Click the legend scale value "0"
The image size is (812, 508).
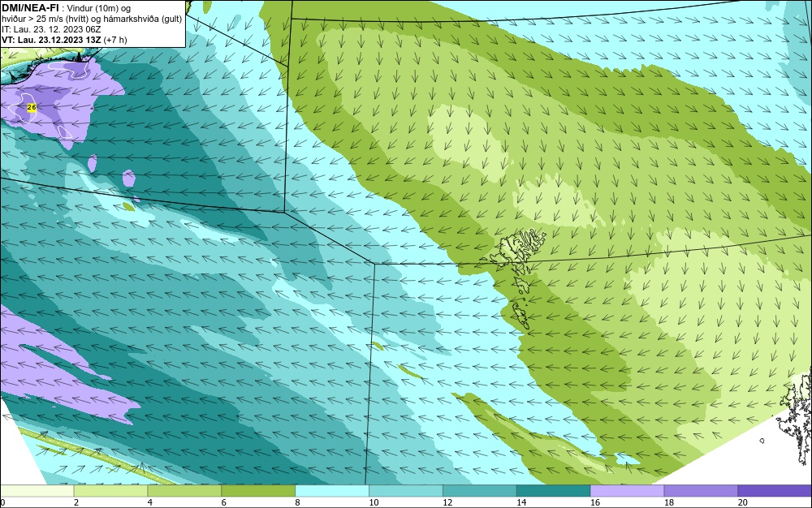2,502
